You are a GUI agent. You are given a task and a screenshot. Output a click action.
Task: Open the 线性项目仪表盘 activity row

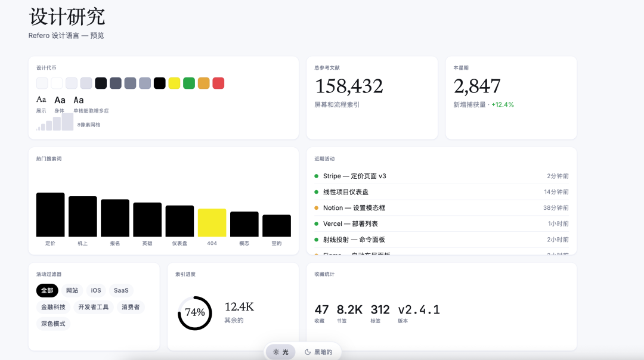tap(441, 192)
